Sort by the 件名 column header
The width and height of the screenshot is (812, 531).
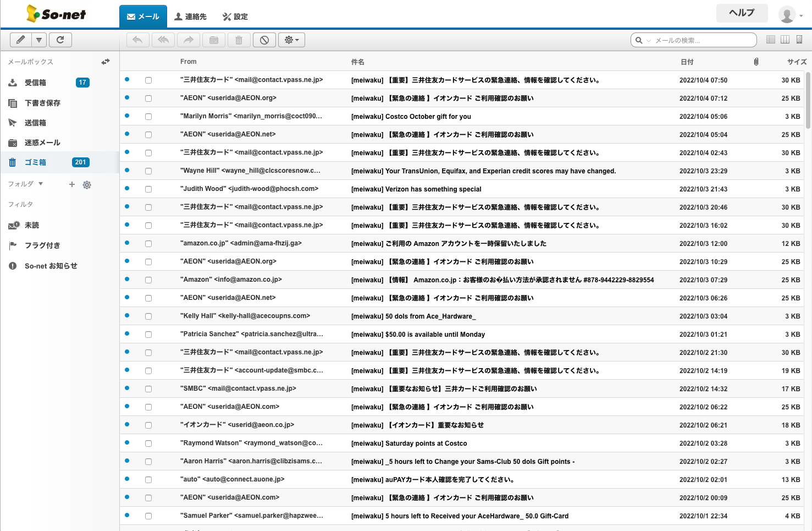click(x=358, y=62)
